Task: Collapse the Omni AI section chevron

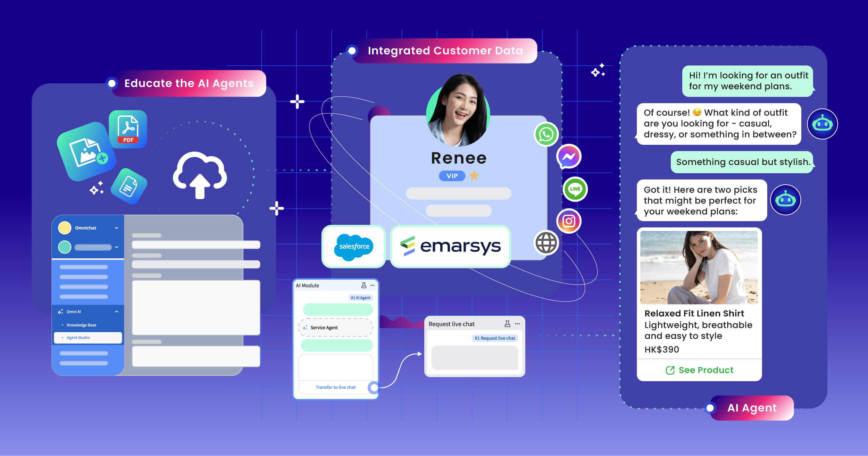Action: 117,312
